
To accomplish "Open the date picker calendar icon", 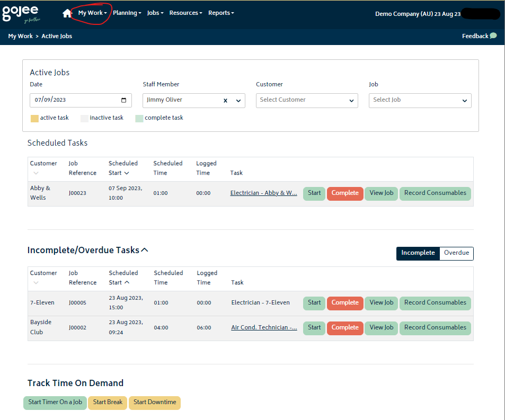I will point(123,100).
